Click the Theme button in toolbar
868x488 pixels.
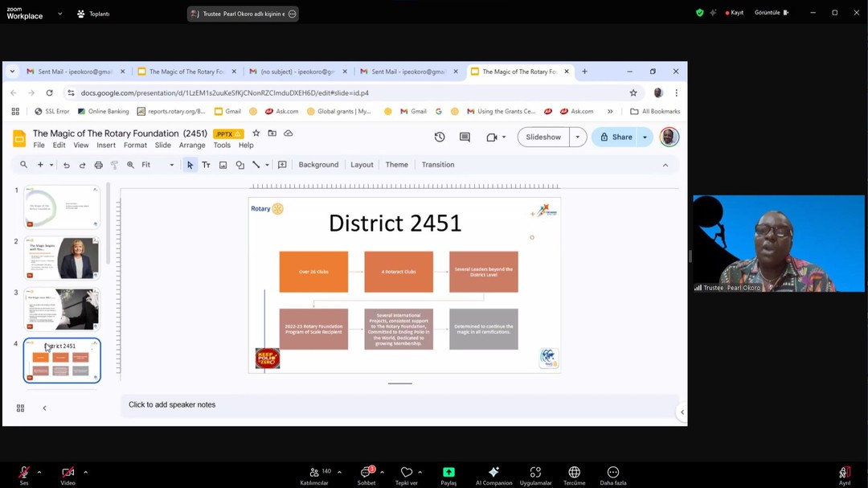point(396,165)
